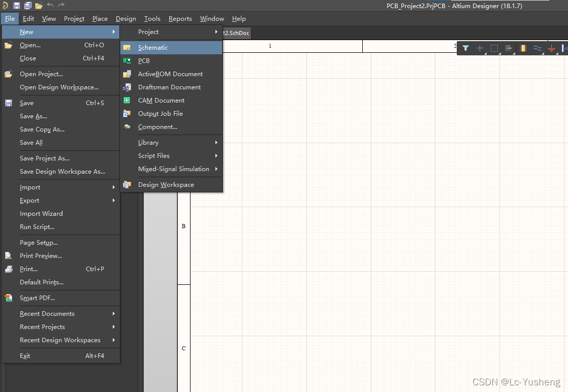Select the place wire tool

(537, 48)
